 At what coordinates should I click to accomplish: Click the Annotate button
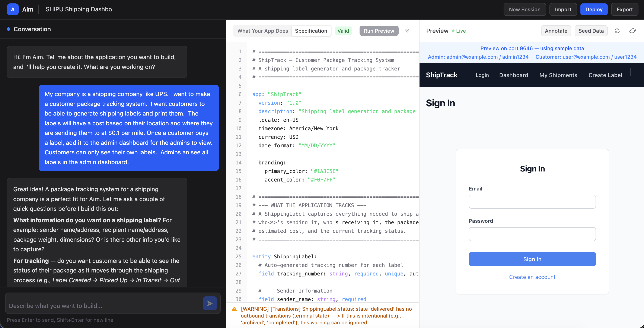(x=556, y=31)
